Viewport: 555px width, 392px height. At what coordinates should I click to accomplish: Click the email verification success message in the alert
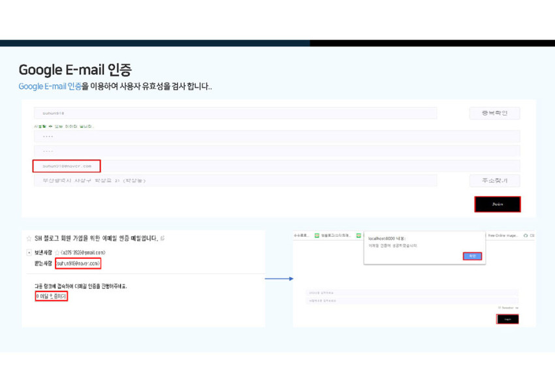393,246
